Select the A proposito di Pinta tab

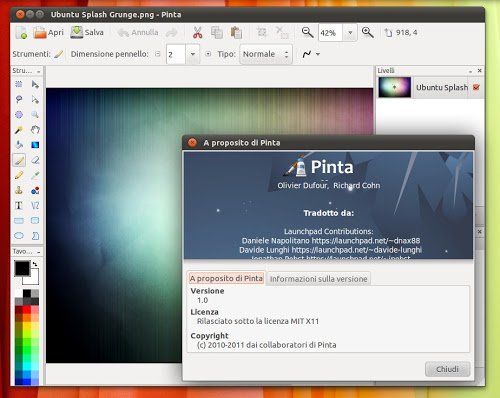226,278
